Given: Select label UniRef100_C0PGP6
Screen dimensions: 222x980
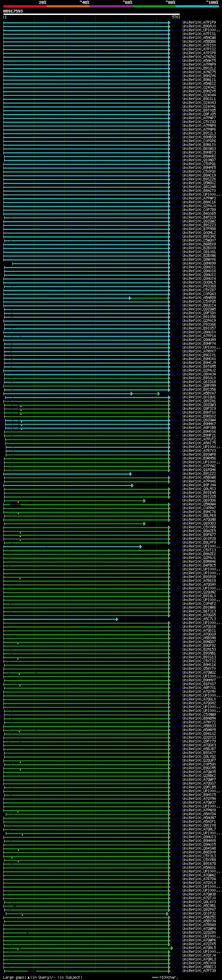Looking at the screenshot, I should pyautogui.click(x=199, y=141).
